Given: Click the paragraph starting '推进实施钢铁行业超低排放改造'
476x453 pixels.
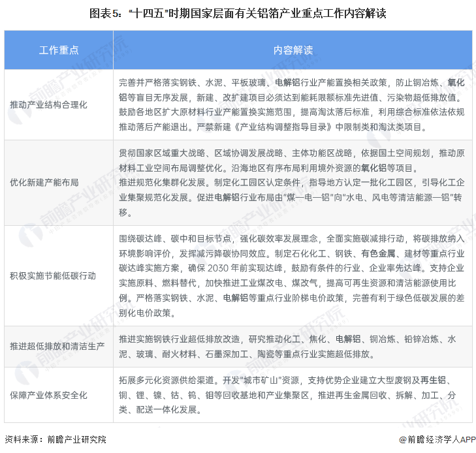Looking at the screenshot, I should [x=287, y=347].
